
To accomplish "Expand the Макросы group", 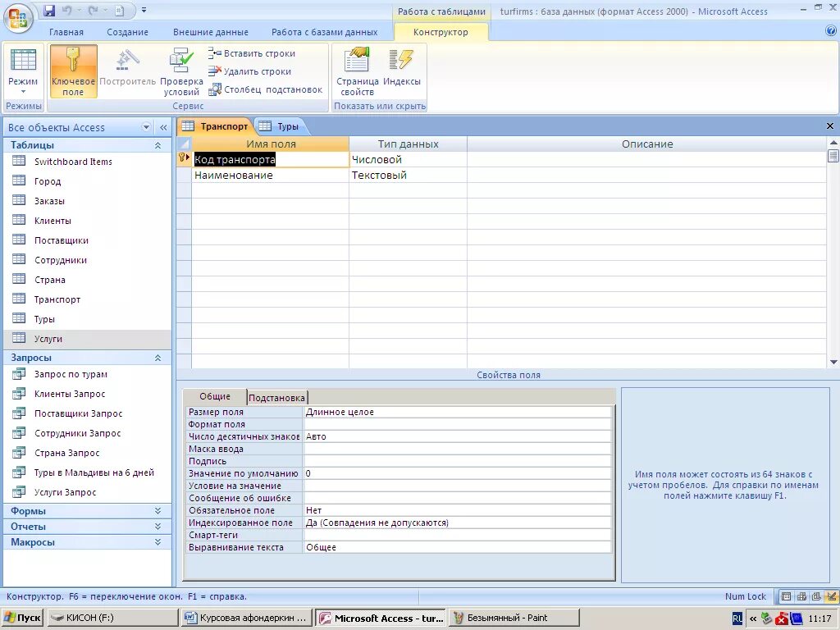I will point(157,542).
